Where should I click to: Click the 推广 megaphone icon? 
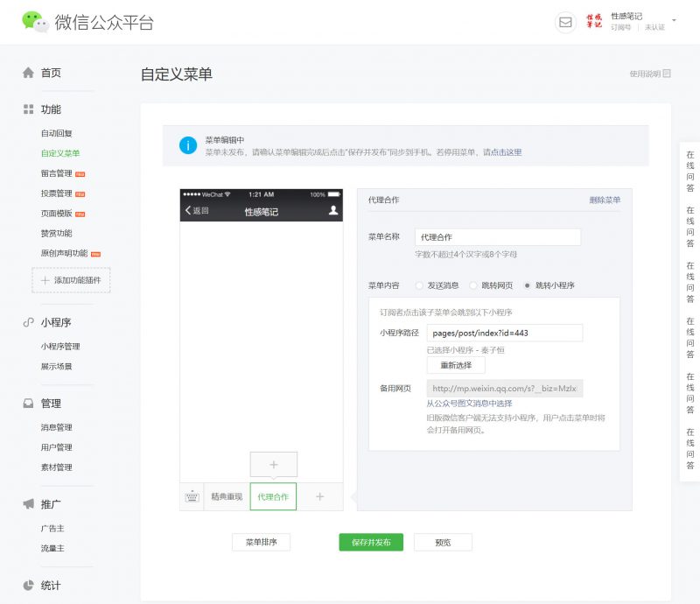point(28,504)
